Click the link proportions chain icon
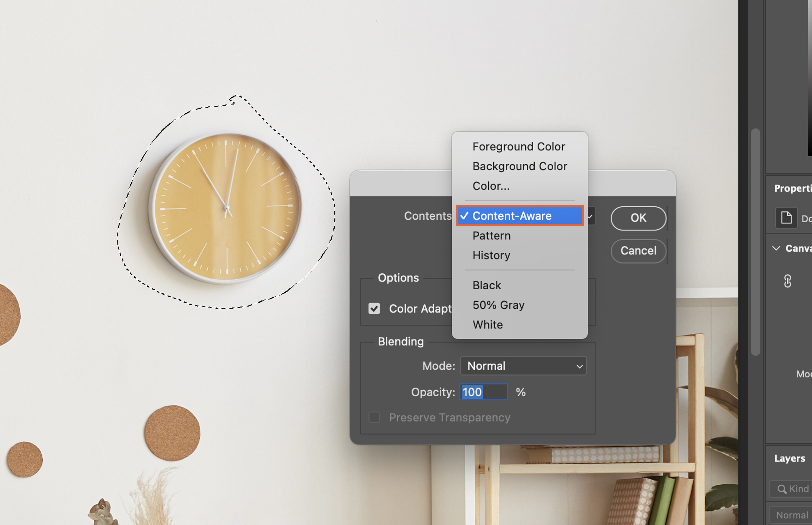 click(788, 281)
